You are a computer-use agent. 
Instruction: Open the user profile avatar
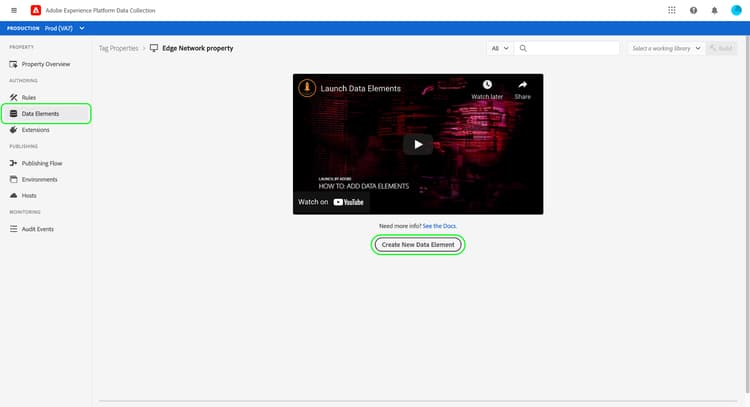tap(736, 10)
